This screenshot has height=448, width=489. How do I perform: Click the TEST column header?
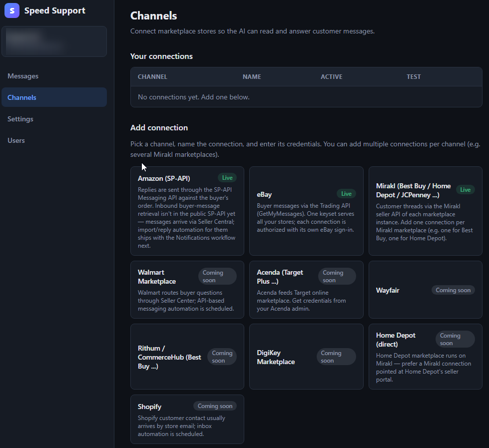coord(414,77)
